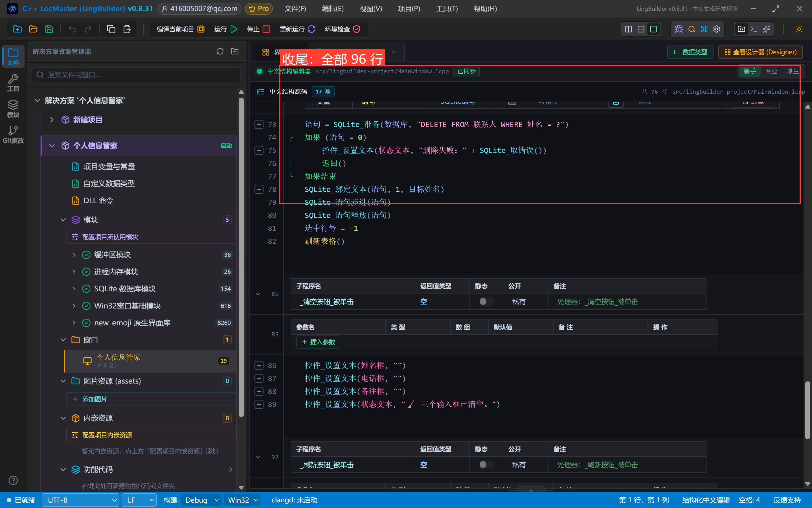Image resolution: width=812 pixels, height=508 pixels.
Task: Click 编译当前项目 button
Action: [181, 29]
